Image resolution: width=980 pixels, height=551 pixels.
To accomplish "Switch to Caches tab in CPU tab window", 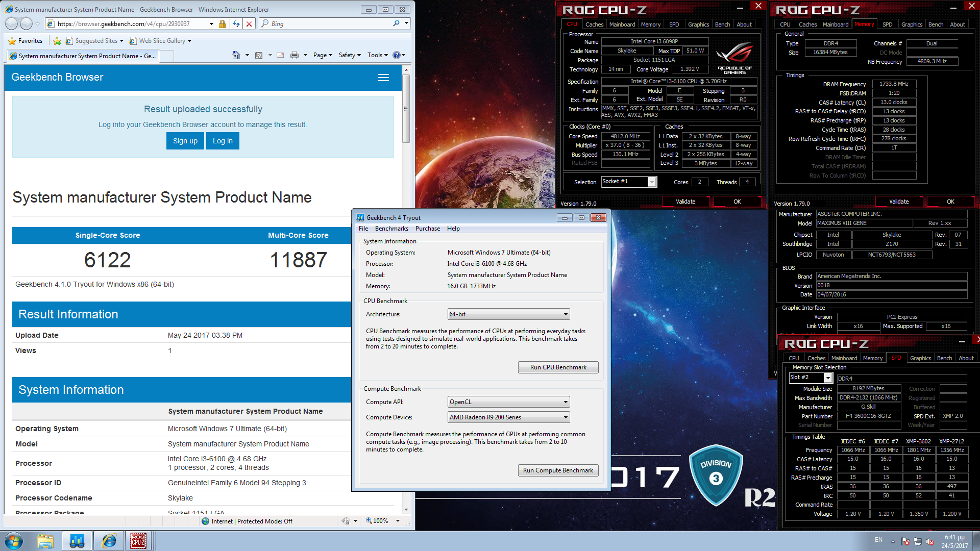I will pos(594,24).
